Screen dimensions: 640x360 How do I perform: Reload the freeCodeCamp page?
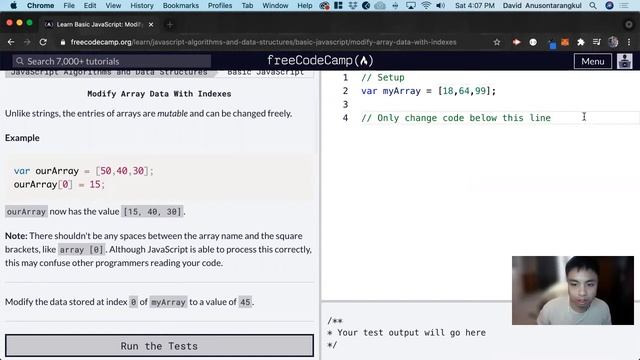pyautogui.click(x=43, y=42)
